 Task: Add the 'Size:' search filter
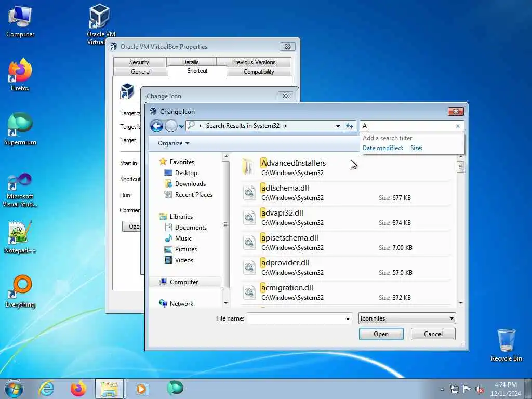(x=416, y=148)
